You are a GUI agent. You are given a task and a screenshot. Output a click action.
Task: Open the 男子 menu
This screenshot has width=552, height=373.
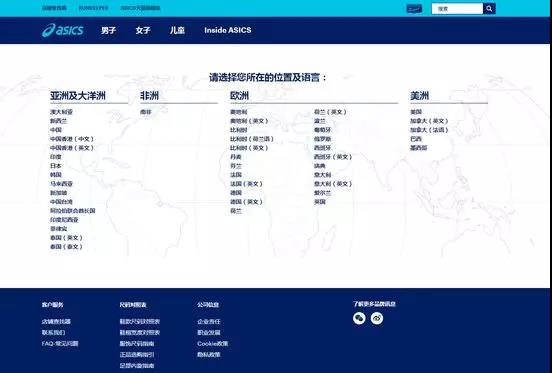108,30
